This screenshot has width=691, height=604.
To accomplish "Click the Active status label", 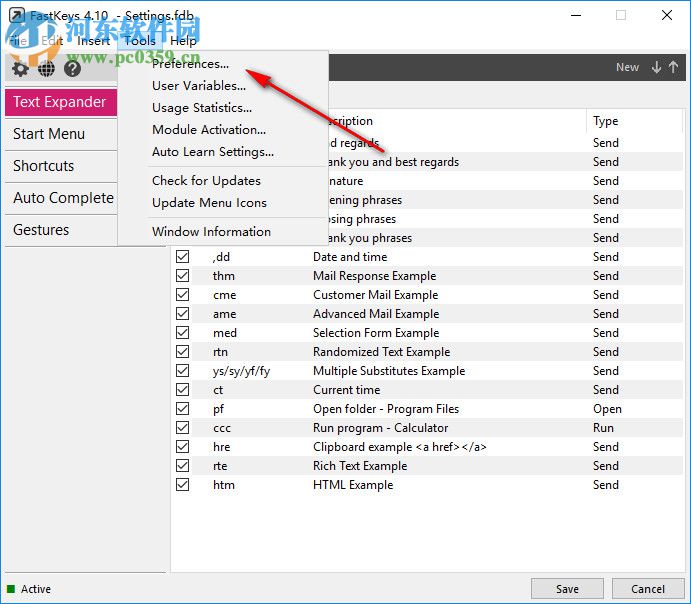I will click(x=36, y=589).
